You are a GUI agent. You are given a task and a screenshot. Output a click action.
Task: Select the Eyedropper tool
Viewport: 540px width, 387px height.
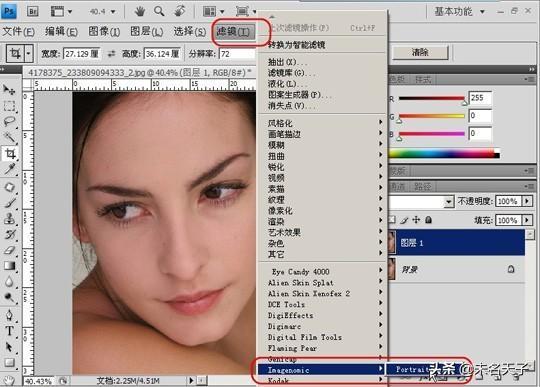9,169
